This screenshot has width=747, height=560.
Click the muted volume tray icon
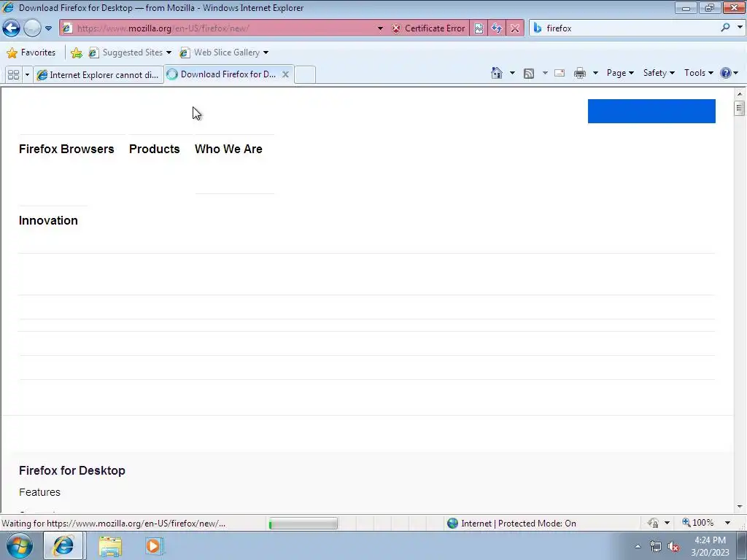pos(673,547)
